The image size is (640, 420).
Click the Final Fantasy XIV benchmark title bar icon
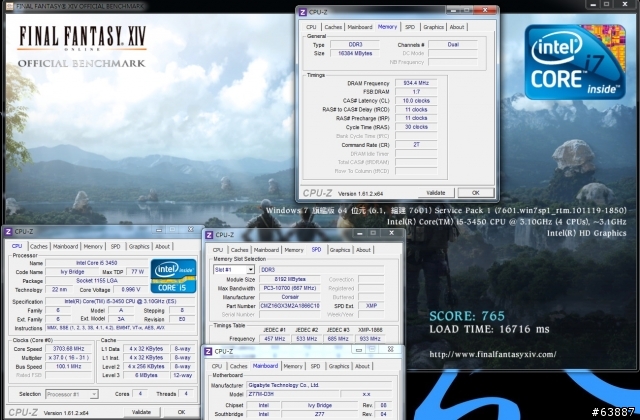(9, 6)
